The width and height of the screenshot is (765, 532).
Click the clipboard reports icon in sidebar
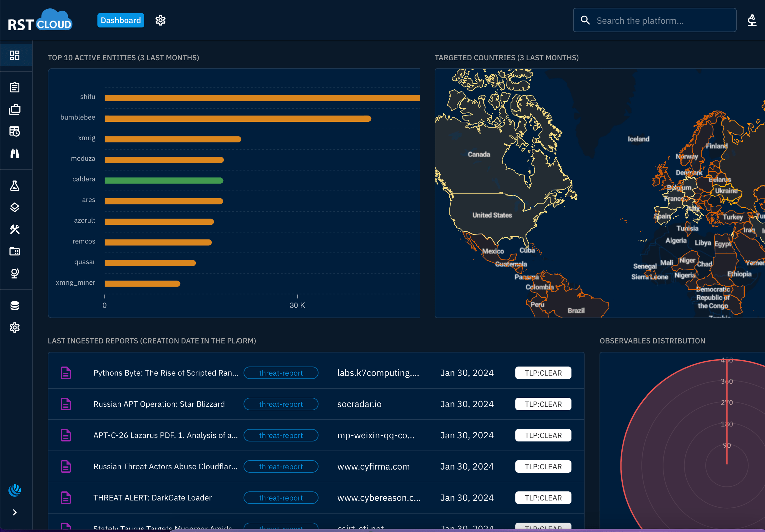15,88
